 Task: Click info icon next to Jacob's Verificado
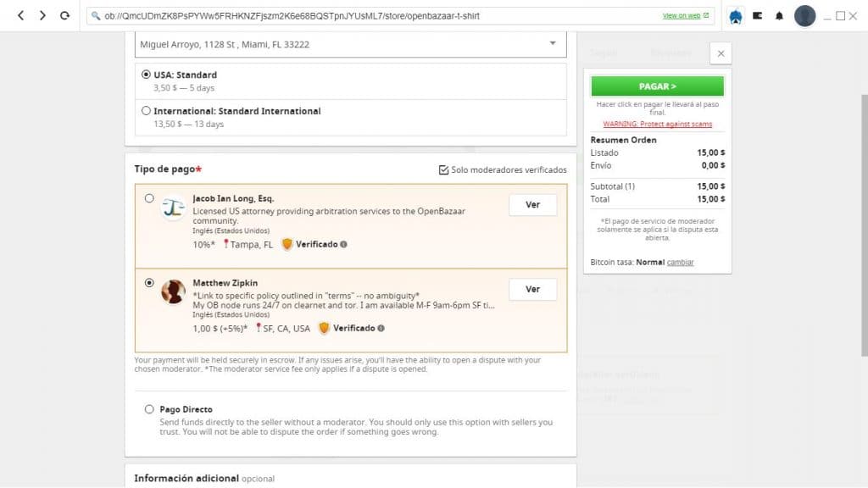click(344, 244)
